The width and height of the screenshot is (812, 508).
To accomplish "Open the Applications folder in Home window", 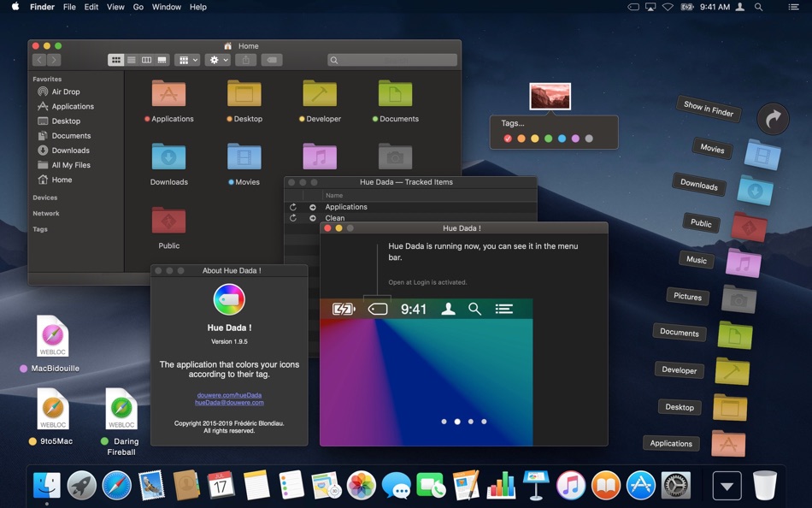I will click(x=168, y=93).
